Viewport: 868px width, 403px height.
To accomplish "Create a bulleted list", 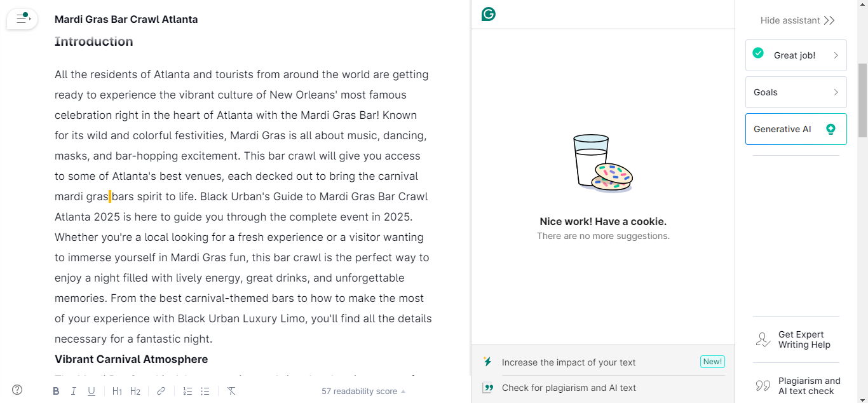I will pos(205,391).
